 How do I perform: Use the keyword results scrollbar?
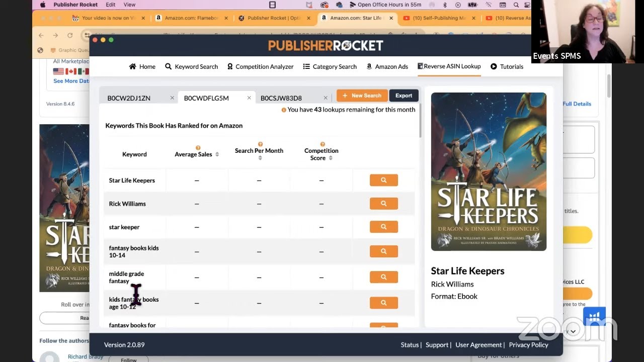coord(420,121)
